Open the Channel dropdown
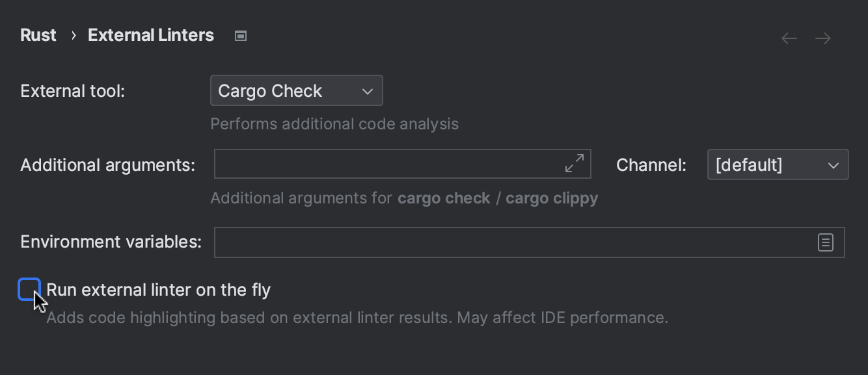 coord(778,164)
